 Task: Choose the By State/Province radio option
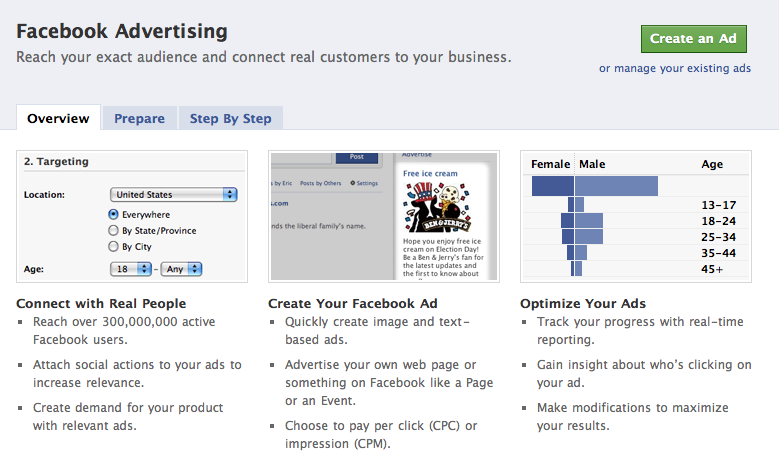coord(113,230)
